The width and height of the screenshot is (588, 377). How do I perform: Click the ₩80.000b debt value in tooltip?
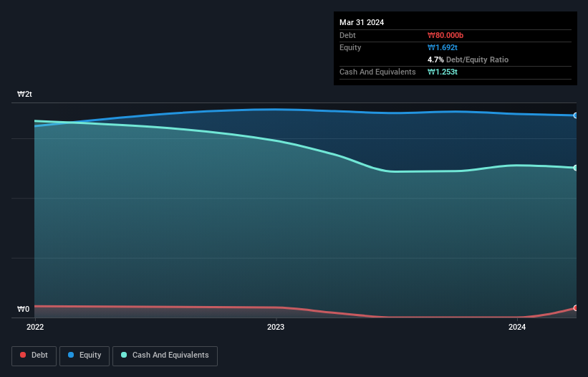point(445,35)
